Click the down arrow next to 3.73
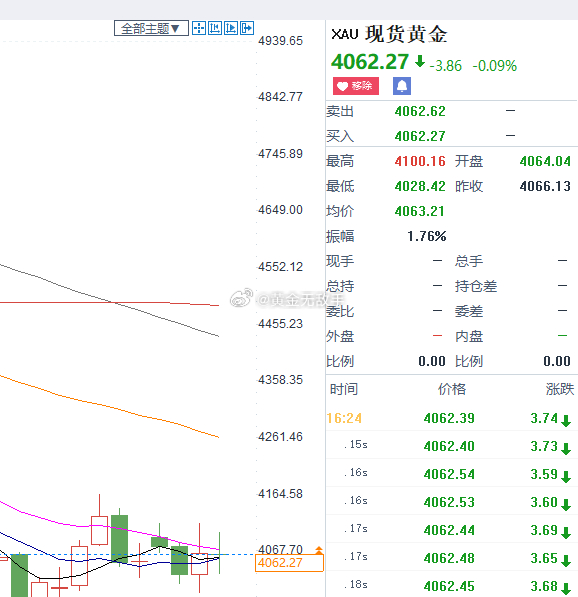578x597 pixels. (566, 449)
